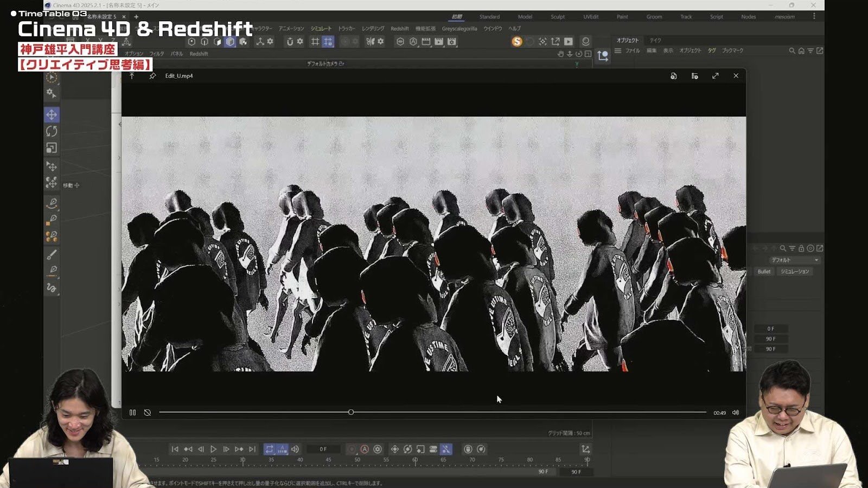Open the filter dropdown in the Object Manager
The height and width of the screenshot is (488, 868).
click(810, 50)
